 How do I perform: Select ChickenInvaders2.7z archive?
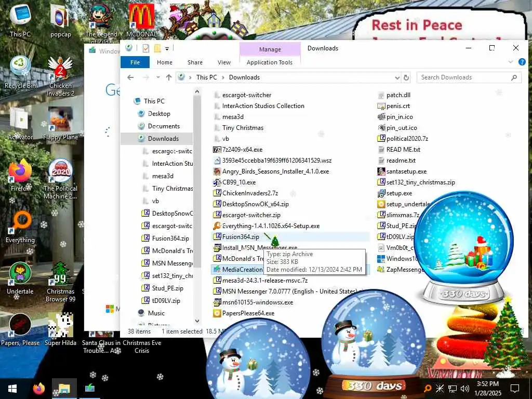250,193
